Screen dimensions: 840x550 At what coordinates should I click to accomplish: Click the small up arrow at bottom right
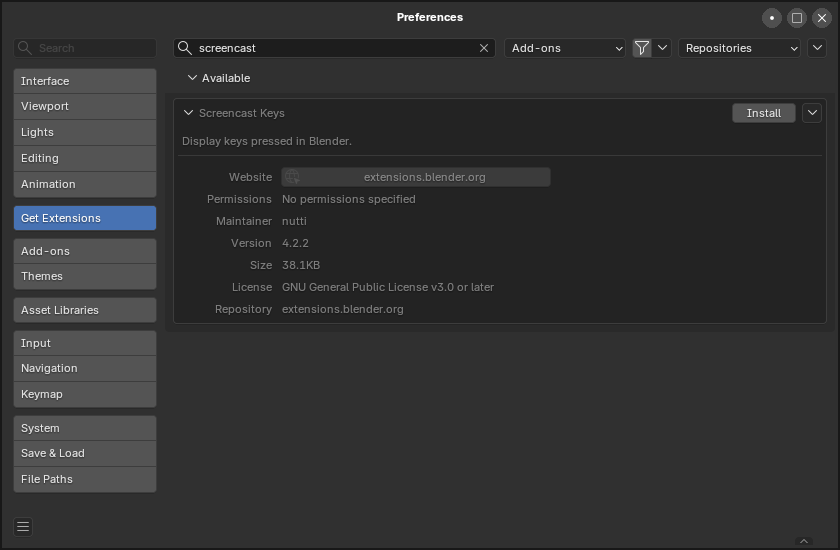[804, 541]
